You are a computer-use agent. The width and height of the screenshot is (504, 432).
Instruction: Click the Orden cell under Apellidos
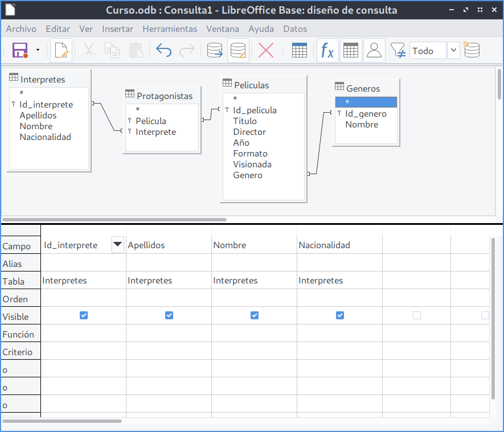coord(169,298)
